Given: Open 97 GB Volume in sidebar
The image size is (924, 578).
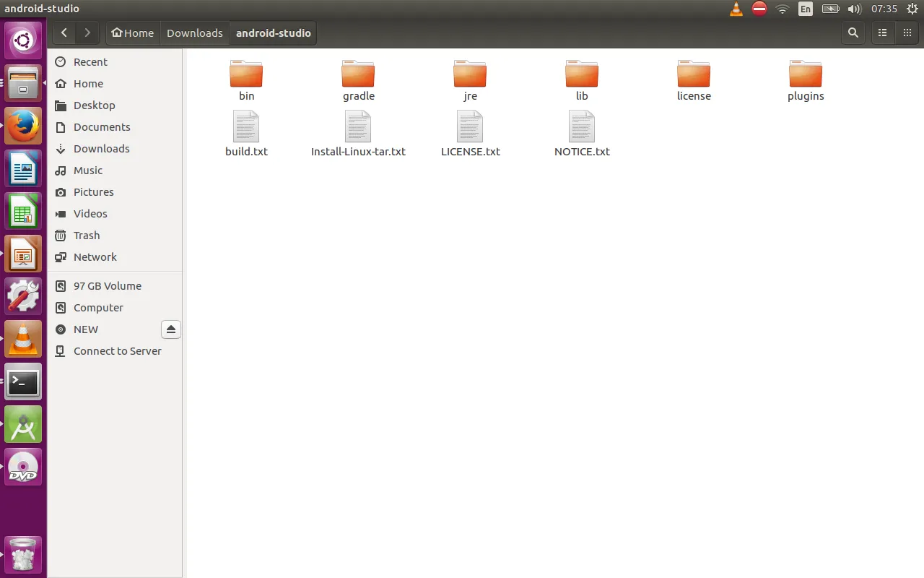Looking at the screenshot, I should pyautogui.click(x=115, y=286).
